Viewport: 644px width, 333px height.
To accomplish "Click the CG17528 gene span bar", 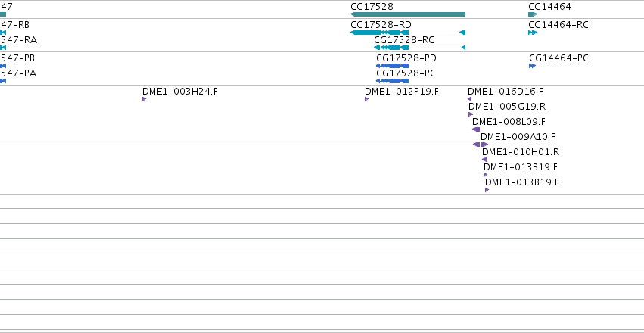I will point(408,14).
